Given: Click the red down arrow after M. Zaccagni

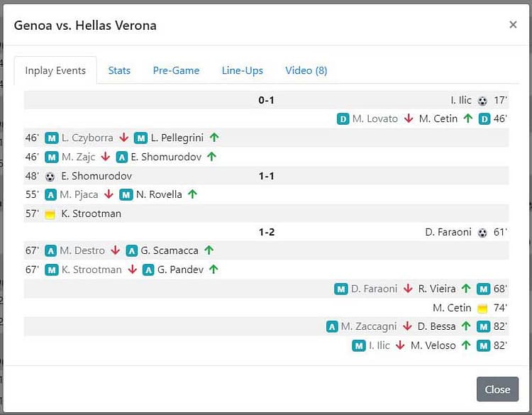Looking at the screenshot, I should pos(407,326).
